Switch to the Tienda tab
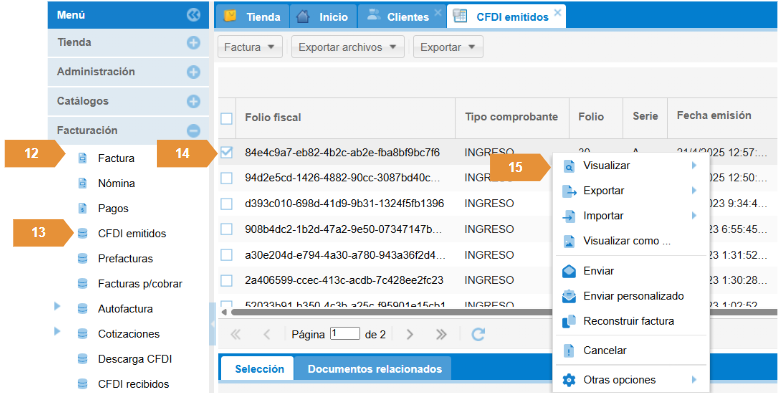This screenshot has height=393, width=781. (252, 16)
